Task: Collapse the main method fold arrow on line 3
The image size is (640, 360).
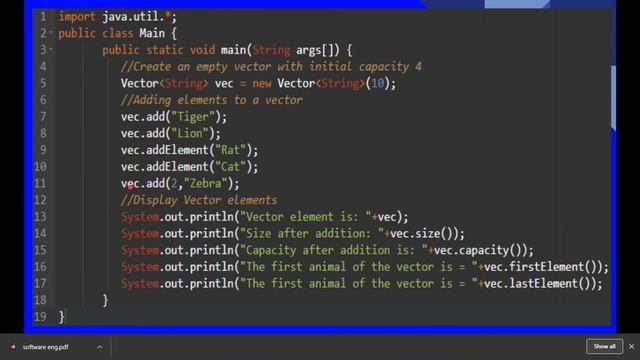Action: coord(51,49)
